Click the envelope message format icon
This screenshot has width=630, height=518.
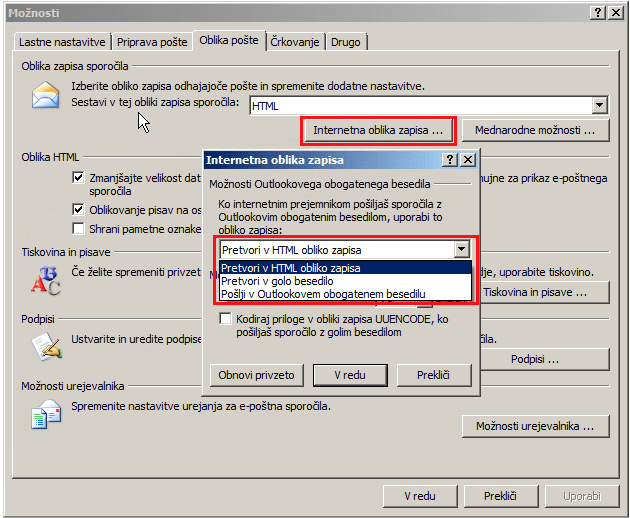pyautogui.click(x=46, y=96)
